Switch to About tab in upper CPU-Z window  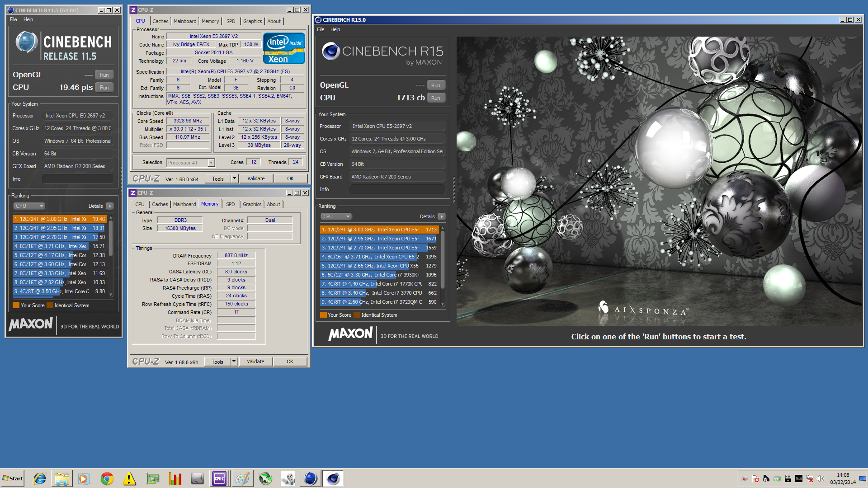274,21
